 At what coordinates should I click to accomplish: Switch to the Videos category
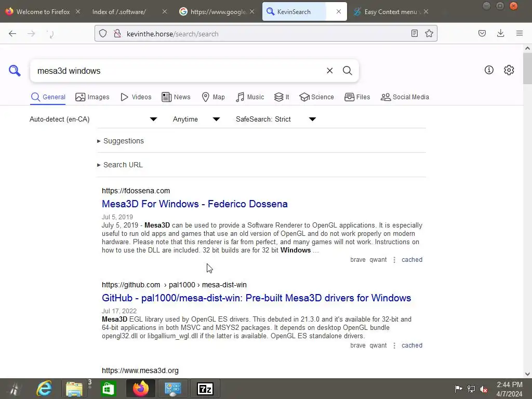point(136,97)
